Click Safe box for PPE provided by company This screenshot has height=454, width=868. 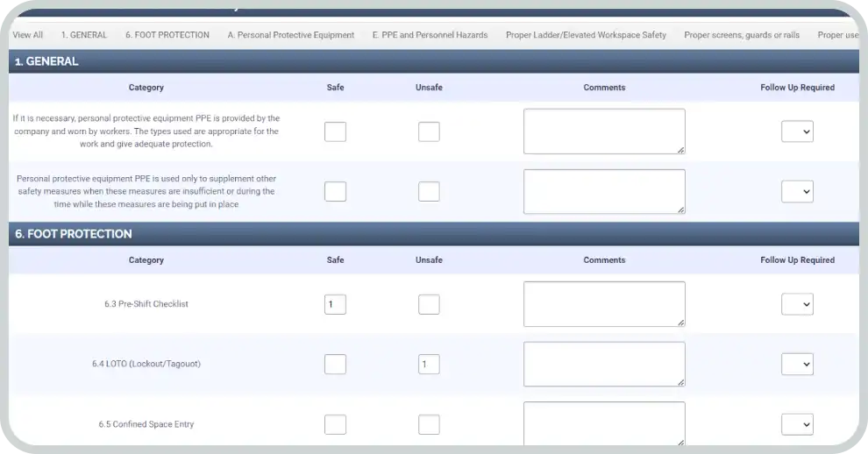(335, 131)
